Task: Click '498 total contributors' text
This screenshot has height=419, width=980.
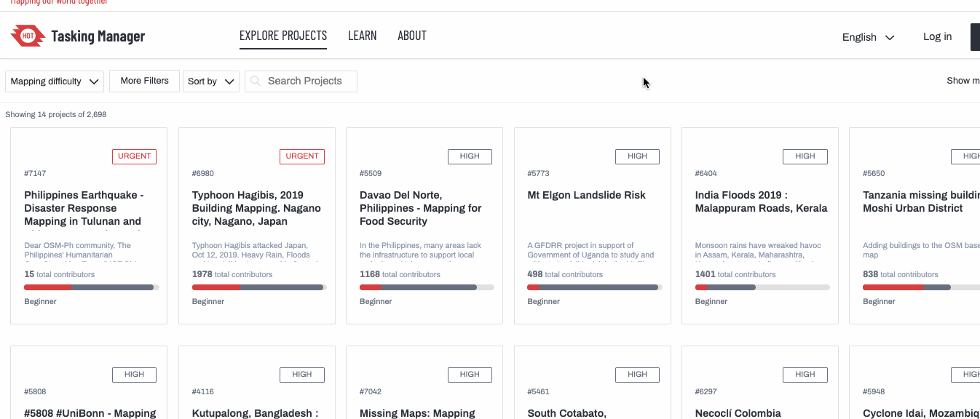Action: pos(565,274)
